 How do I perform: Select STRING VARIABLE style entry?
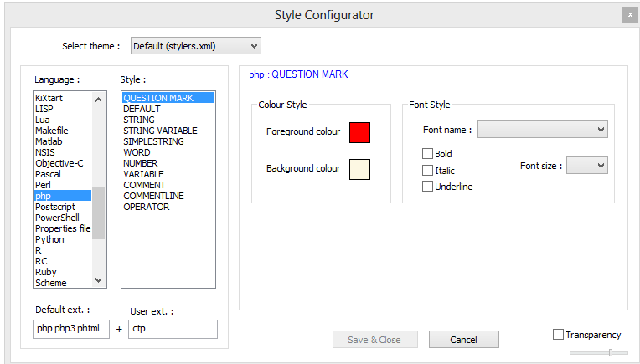coord(160,131)
